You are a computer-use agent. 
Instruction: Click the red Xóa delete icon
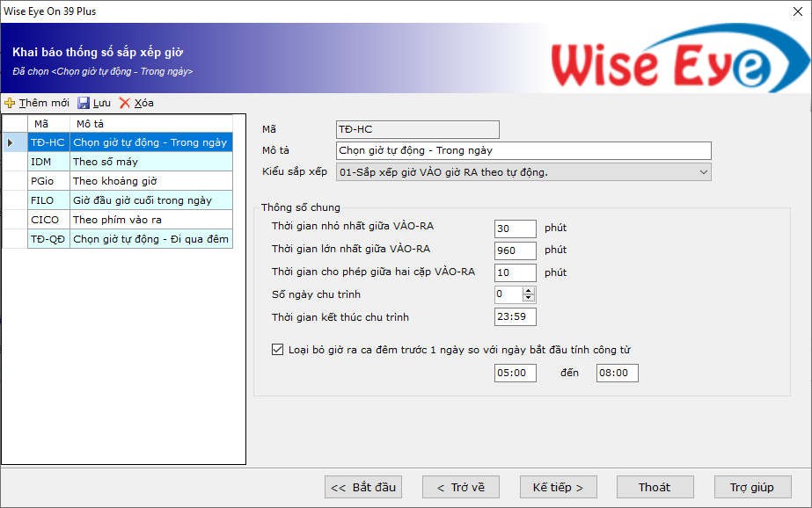(125, 103)
